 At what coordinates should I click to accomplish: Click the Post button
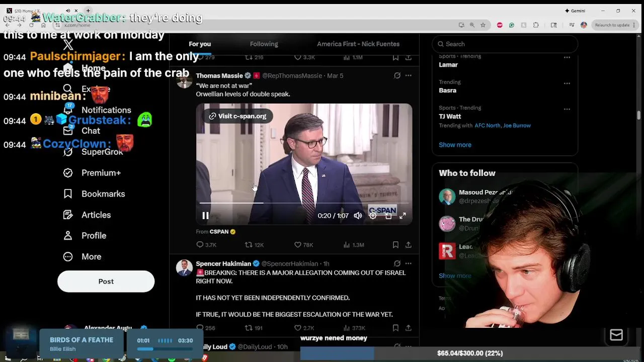click(x=106, y=281)
